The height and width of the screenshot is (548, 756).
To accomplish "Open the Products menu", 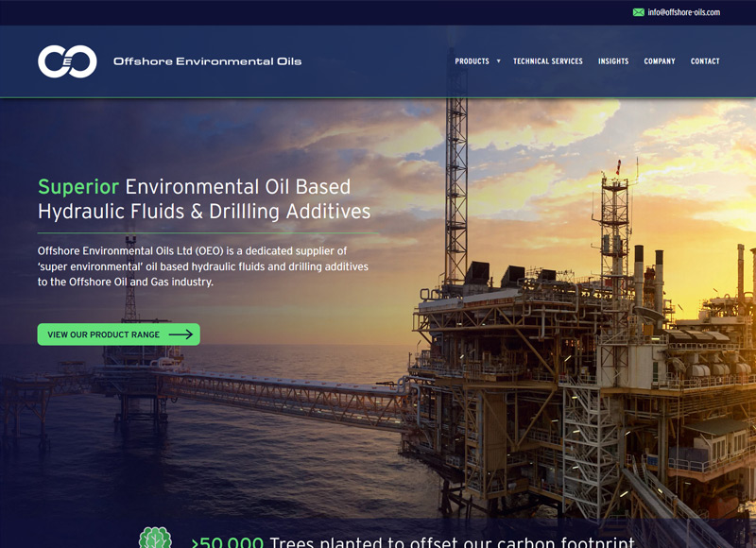I will 472,61.
